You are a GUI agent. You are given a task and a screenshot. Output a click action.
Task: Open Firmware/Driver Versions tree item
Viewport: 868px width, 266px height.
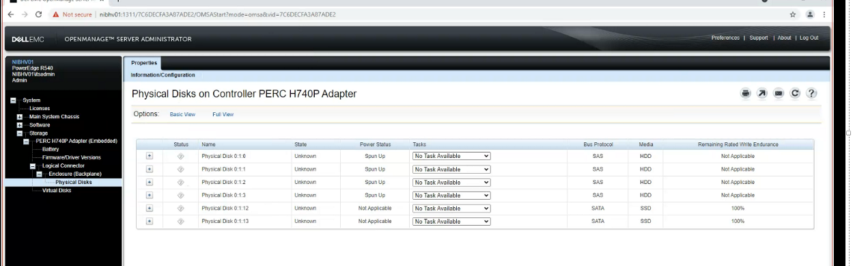pyautogui.click(x=72, y=157)
